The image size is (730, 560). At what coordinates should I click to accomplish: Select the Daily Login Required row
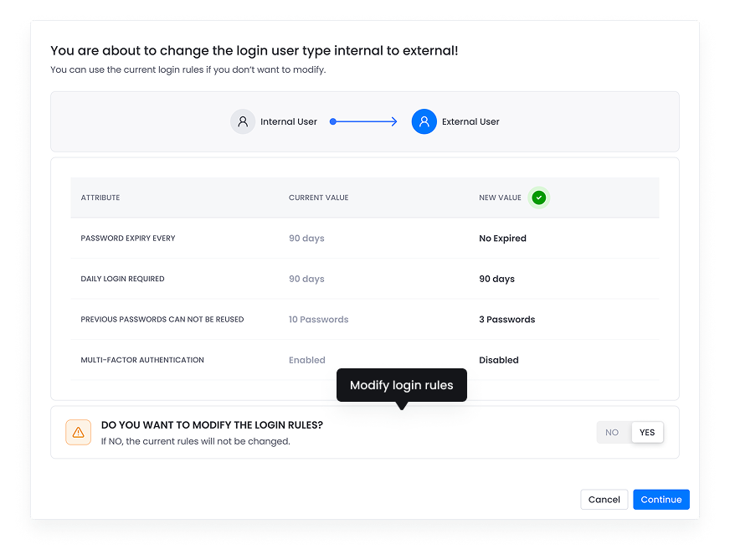coord(122,279)
